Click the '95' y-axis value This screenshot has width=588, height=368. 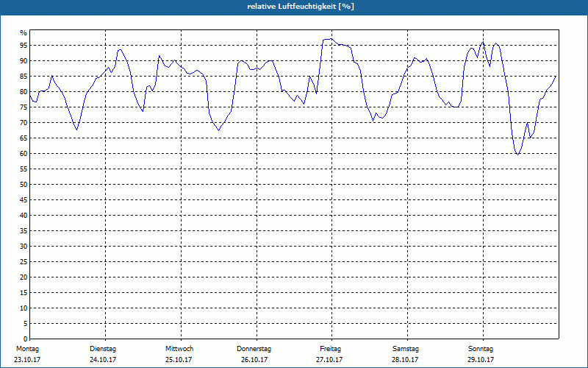tap(24, 46)
